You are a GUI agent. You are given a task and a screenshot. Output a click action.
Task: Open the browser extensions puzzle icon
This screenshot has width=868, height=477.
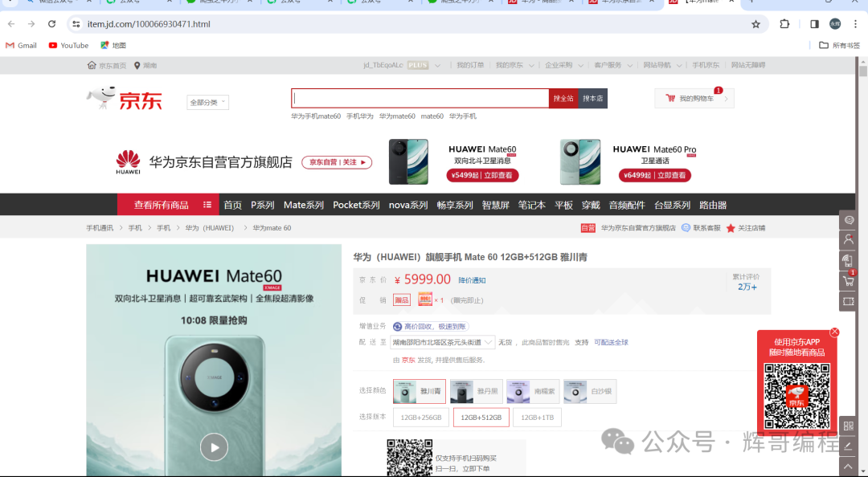[784, 24]
